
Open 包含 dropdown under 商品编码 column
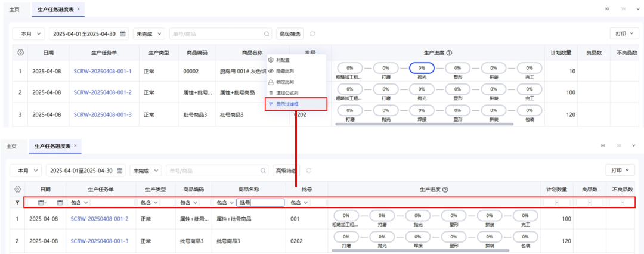point(188,202)
